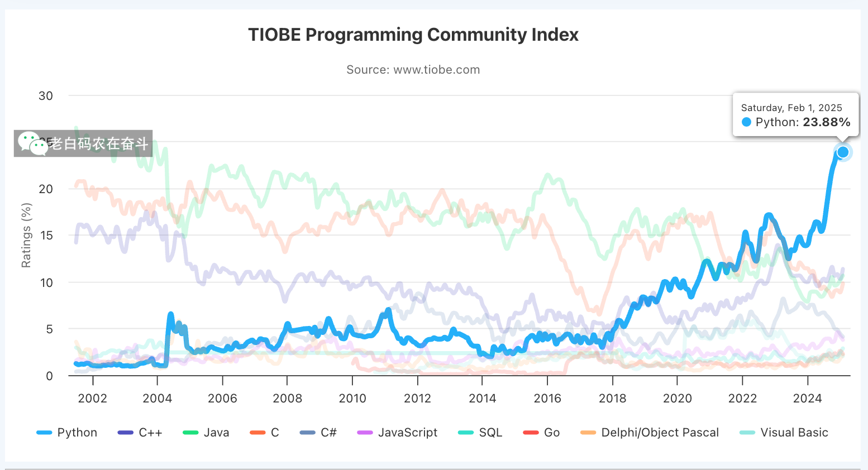868x470 pixels.
Task: Toggle the C legend item
Action: click(x=264, y=433)
